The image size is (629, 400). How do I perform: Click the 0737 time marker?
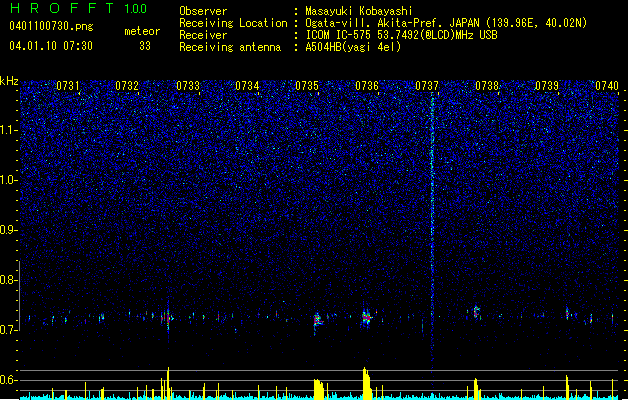click(x=427, y=86)
